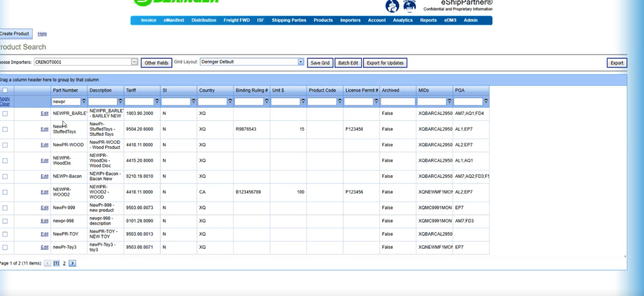Click the Binding Ruling # filter icon
Image resolution: width=644 pixels, height=296 pixels.
[x=267, y=101]
